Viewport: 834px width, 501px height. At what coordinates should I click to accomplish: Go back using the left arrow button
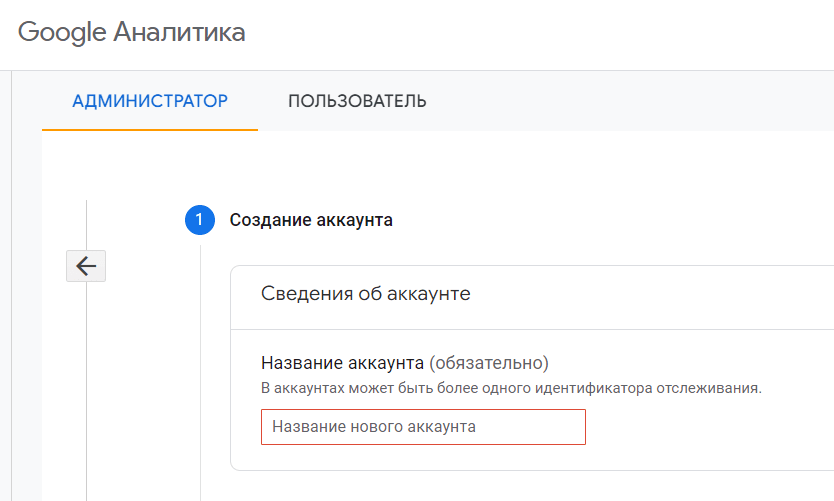click(86, 266)
